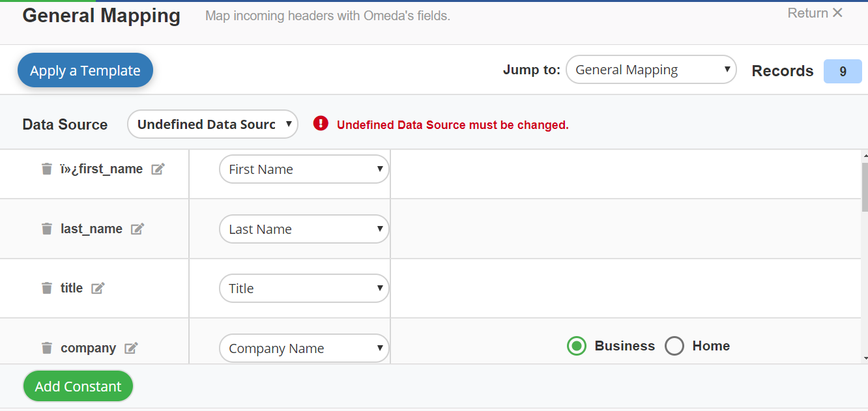The width and height of the screenshot is (868, 411).
Task: Click the Records count badge
Action: click(843, 72)
